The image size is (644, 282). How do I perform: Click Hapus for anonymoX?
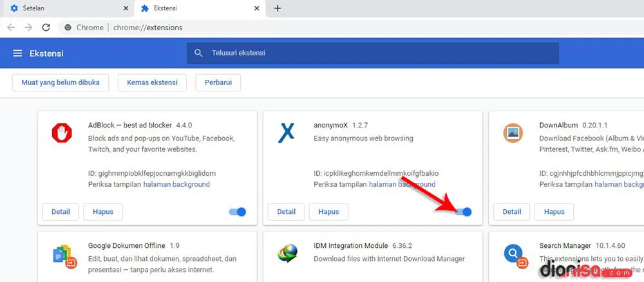[x=328, y=212]
